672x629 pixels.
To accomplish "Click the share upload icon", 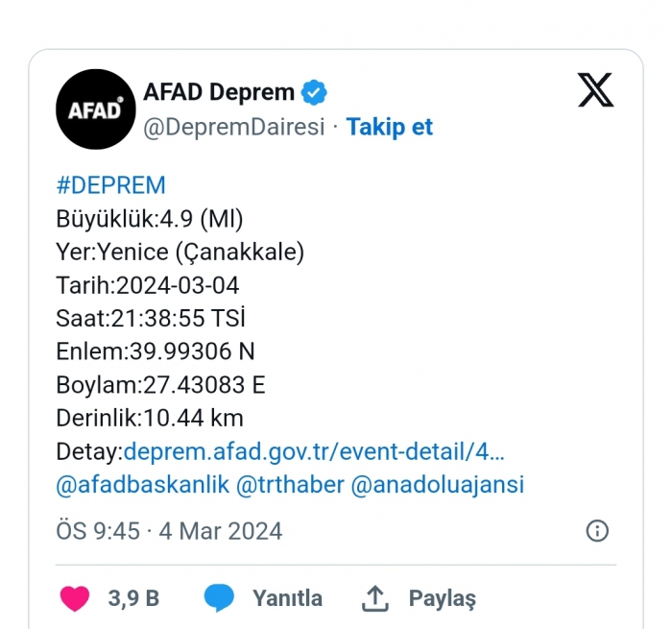I will point(375,597).
